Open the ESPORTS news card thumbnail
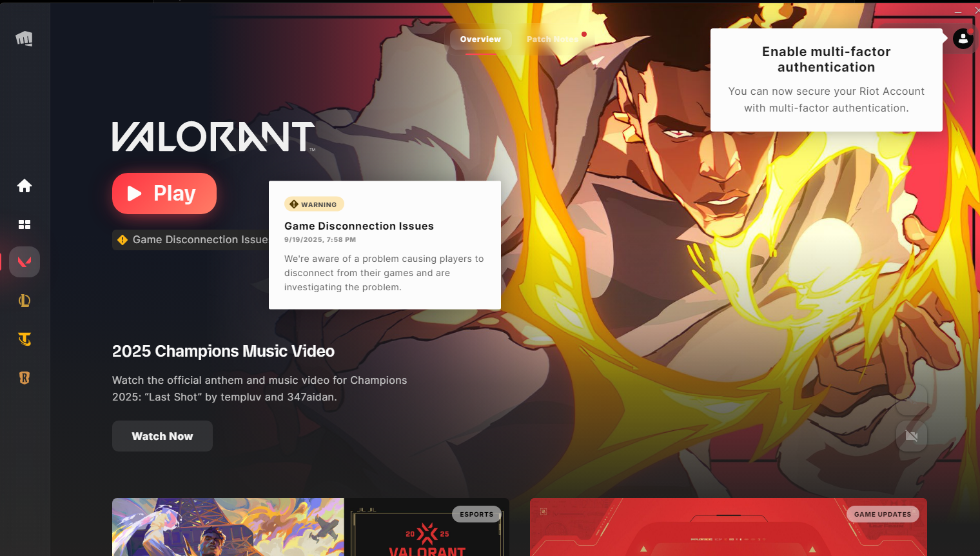 [311, 527]
